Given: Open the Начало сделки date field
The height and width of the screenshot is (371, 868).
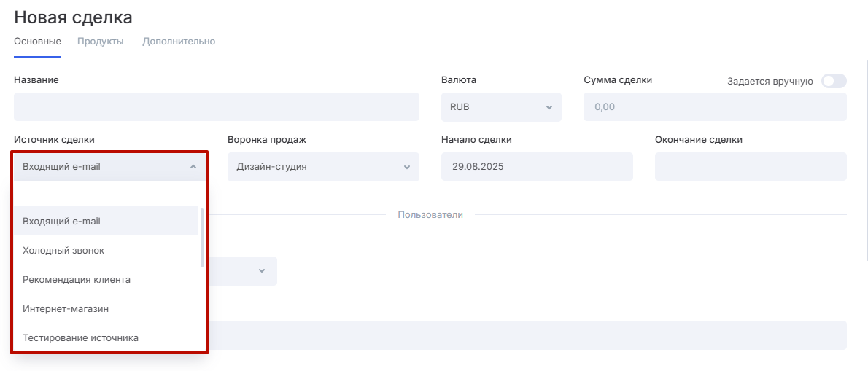Looking at the screenshot, I should click(x=536, y=167).
